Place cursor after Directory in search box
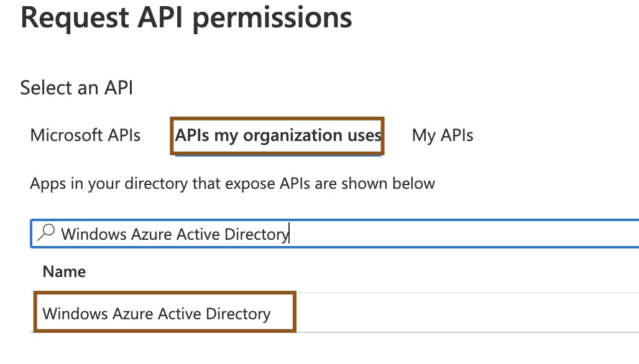This screenshot has height=364, width=639. 288,234
